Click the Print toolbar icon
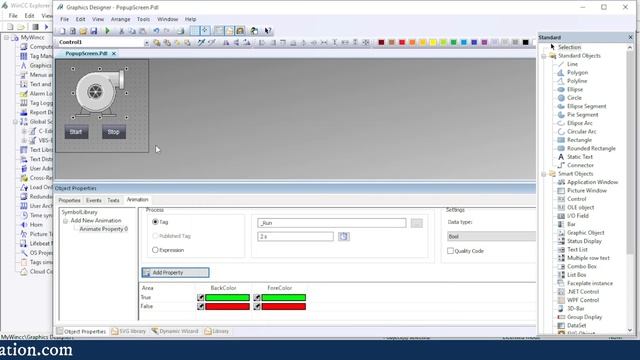 [x=180, y=31]
